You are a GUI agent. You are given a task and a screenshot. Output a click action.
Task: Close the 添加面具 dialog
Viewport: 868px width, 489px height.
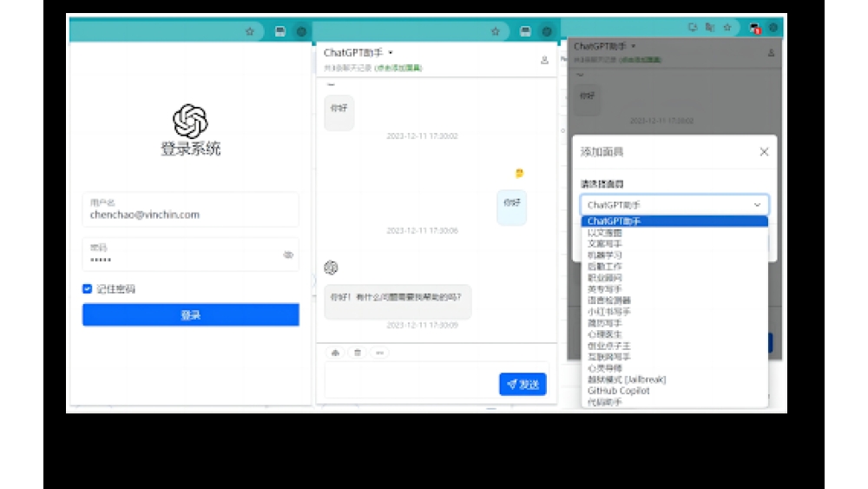(764, 152)
